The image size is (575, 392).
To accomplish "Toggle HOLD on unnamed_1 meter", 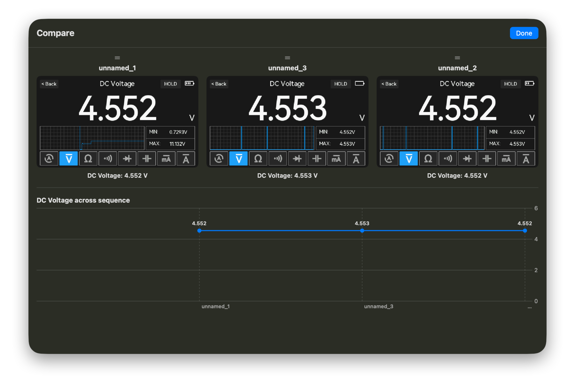I will click(x=171, y=84).
